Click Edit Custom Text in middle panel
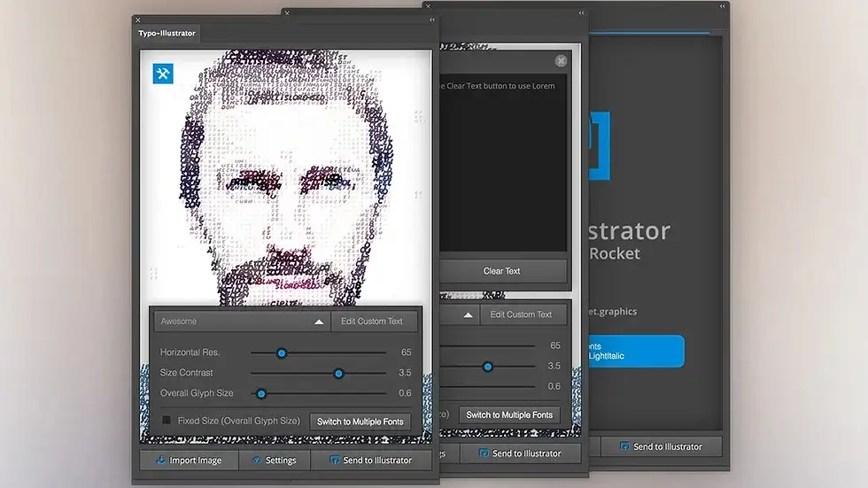Viewport: 868px width, 488px height. 521,314
